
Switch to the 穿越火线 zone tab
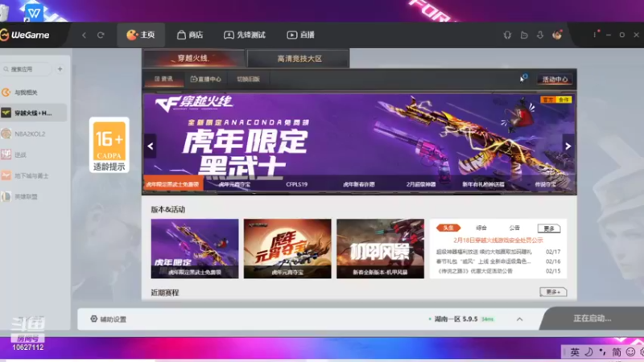point(193,58)
